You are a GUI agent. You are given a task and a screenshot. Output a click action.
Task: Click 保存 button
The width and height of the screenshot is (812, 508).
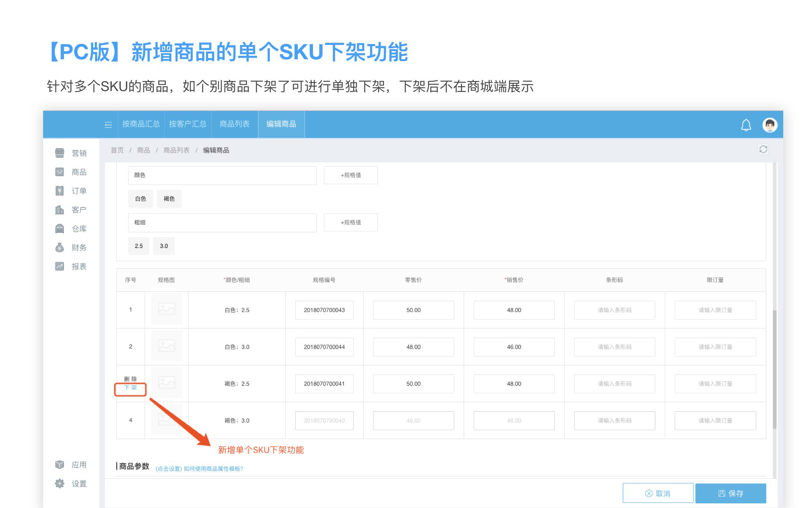click(730, 493)
